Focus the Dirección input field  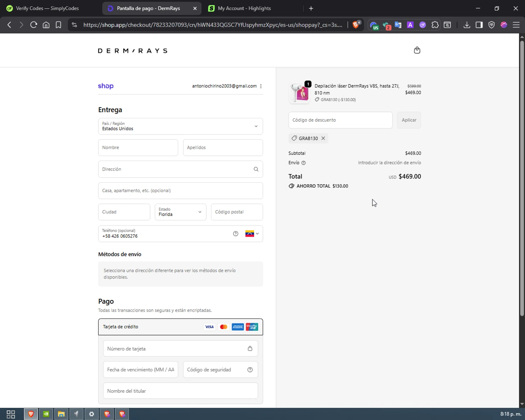181,169
